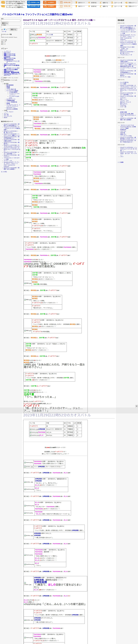Open 会議室 board link
This screenshot has height=644, width=138.
click(8, 88)
